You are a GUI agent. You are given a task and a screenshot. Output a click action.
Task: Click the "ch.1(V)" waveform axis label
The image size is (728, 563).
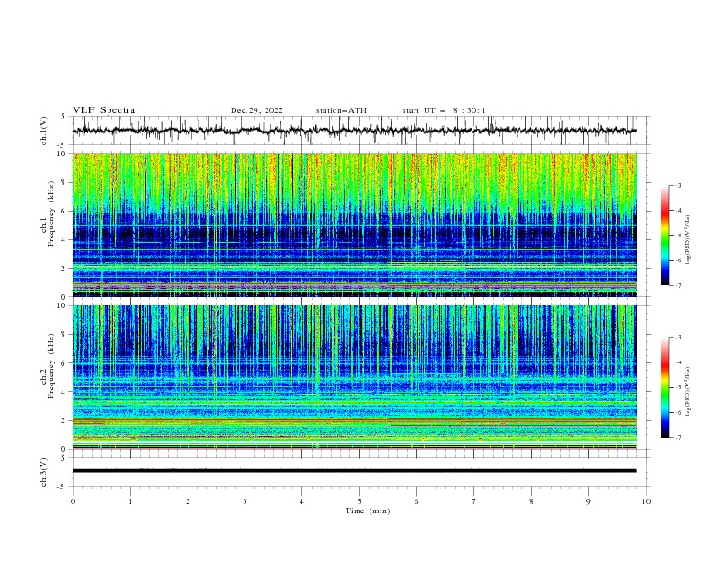tap(44, 131)
